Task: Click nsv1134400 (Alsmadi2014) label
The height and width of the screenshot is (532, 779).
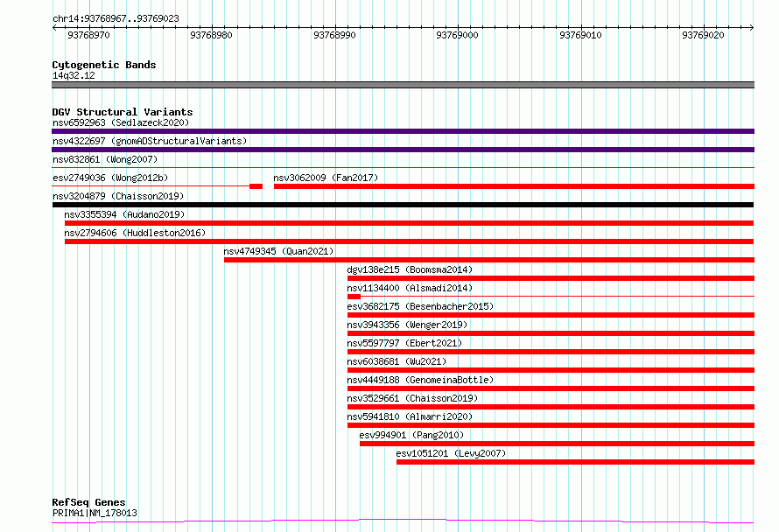Action: [410, 288]
